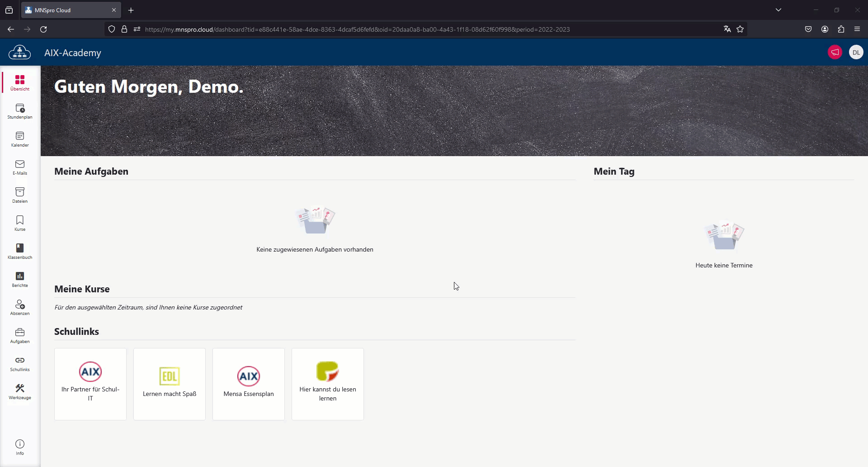Open Werkzeuge tools

pyautogui.click(x=20, y=392)
